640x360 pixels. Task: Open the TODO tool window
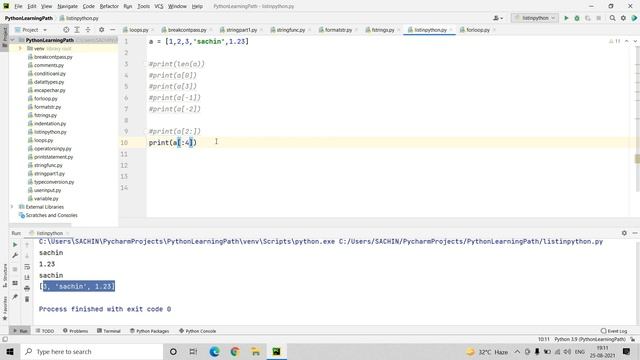pos(45,331)
